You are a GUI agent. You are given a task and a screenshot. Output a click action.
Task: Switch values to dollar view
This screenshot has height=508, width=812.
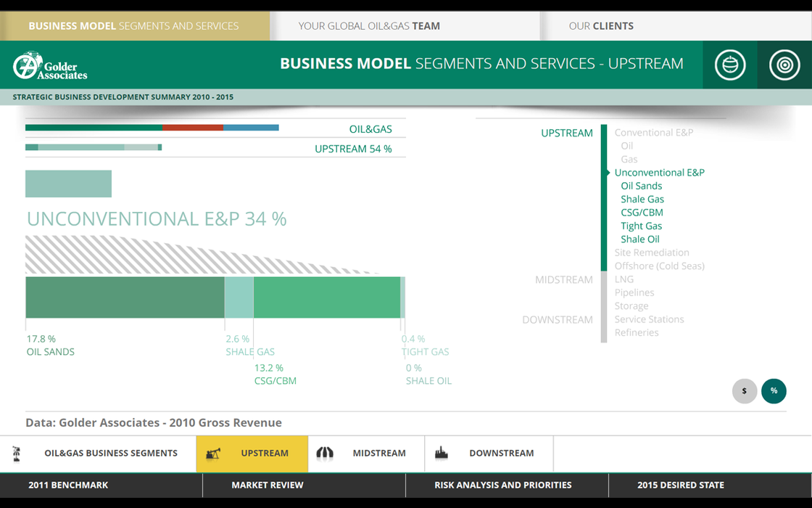(x=744, y=391)
